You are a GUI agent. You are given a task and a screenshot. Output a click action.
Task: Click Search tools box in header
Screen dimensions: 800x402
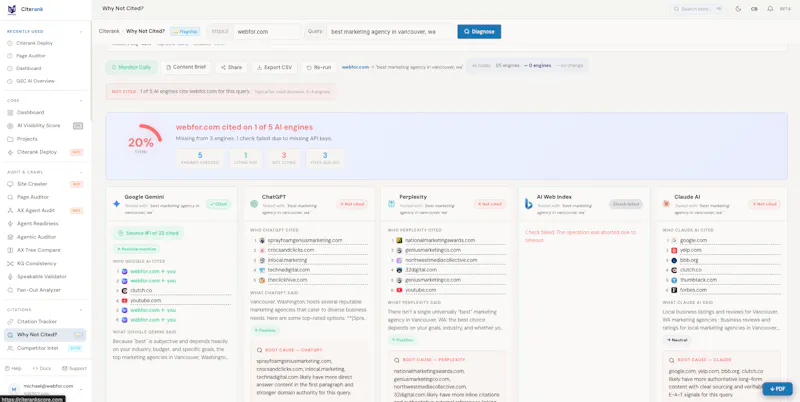tap(698, 9)
